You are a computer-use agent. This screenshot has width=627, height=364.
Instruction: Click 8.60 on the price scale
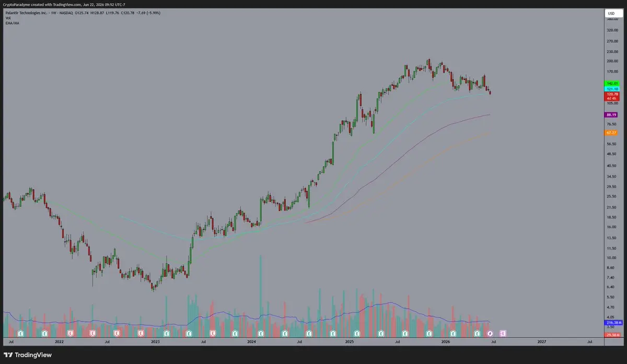610,268
